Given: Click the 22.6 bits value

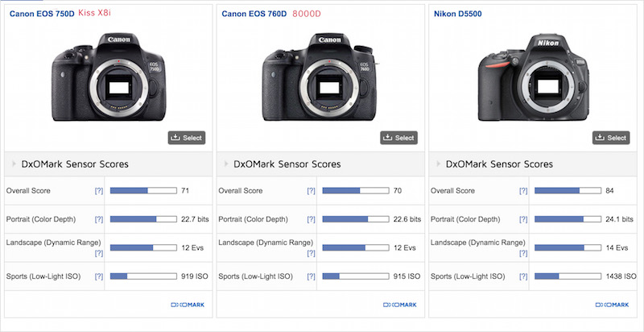Looking at the screenshot, I should 407,219.
